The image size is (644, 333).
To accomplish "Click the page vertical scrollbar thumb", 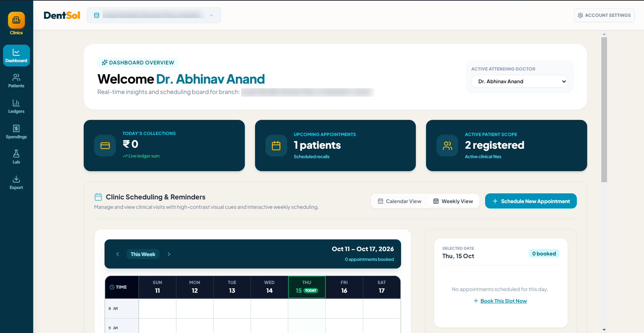I will click(604, 110).
